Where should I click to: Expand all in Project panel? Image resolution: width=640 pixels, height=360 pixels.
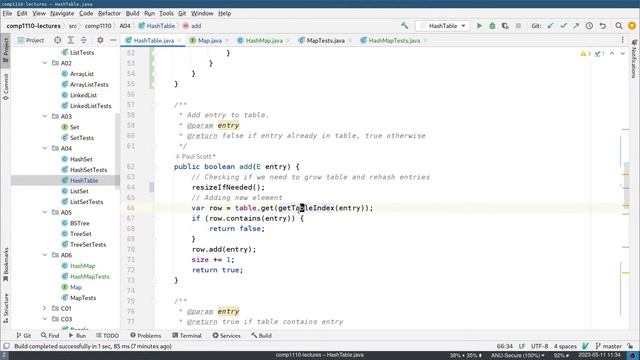click(71, 40)
